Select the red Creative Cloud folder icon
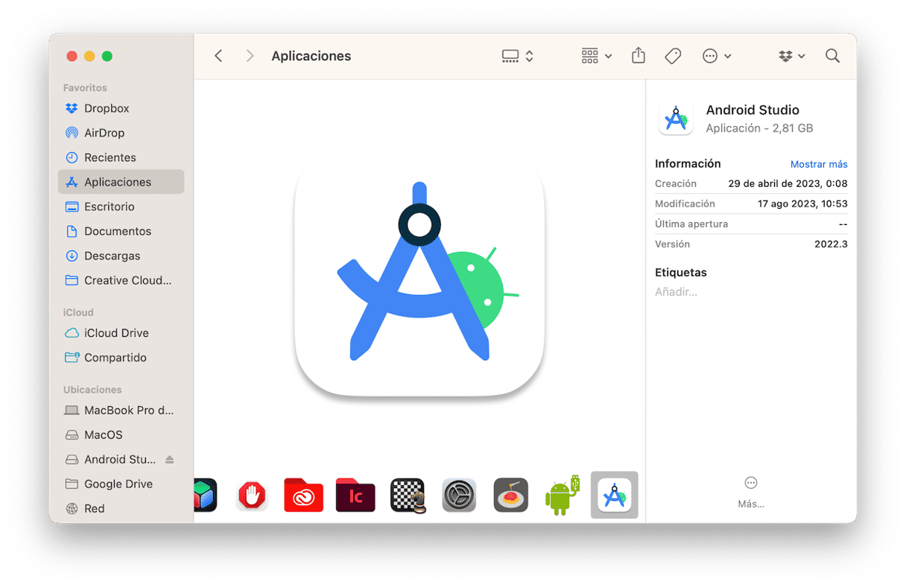 [x=303, y=495]
